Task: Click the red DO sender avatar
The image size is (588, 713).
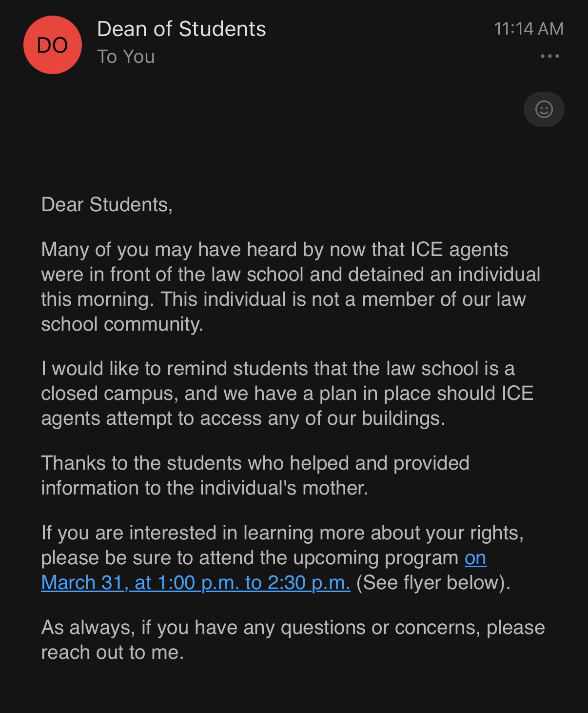Action: pos(53,45)
